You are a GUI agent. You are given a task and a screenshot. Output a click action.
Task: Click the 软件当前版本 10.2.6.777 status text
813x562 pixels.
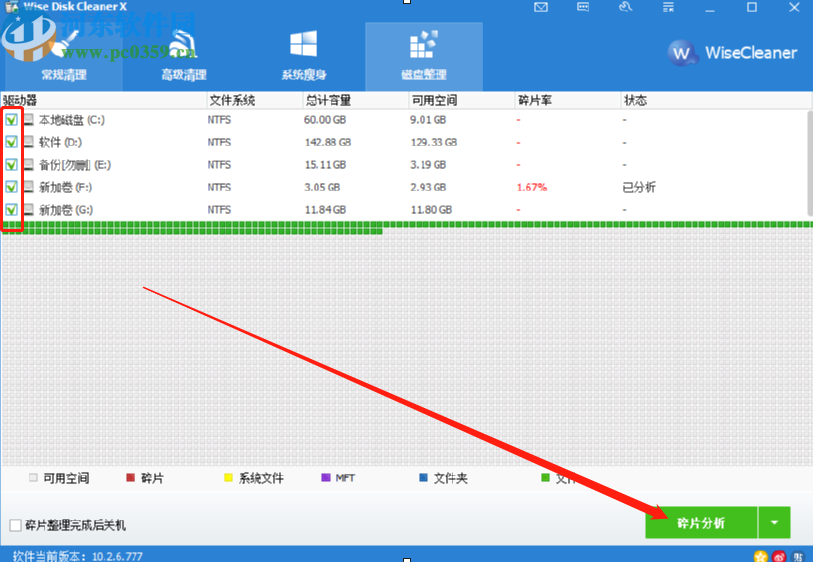click(78, 556)
